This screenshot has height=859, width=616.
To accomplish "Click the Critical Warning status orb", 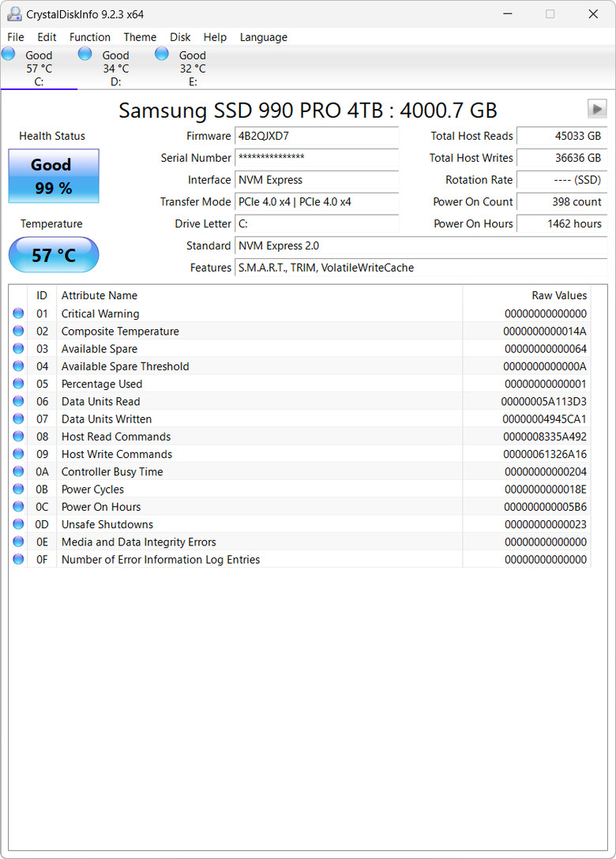I will coord(19,313).
